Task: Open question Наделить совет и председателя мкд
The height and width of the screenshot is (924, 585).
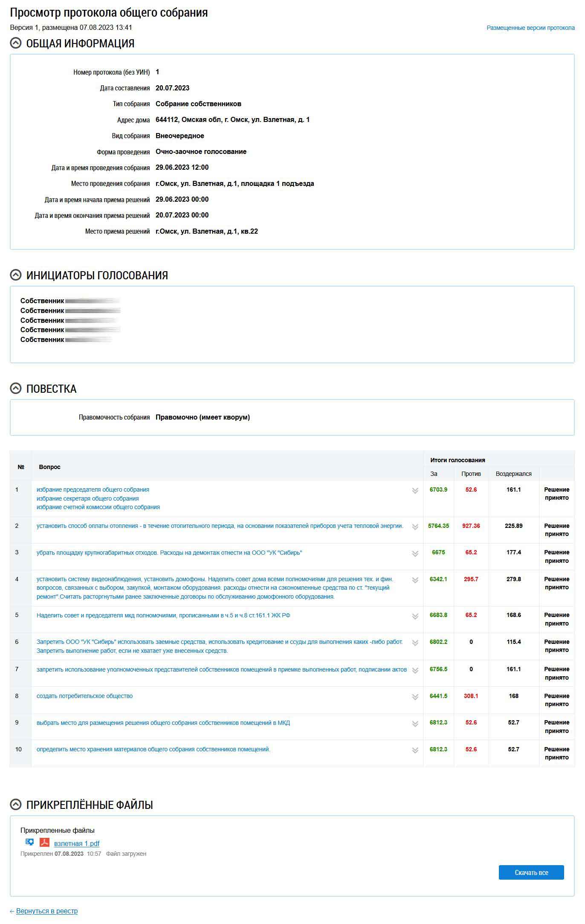Action: coord(163,615)
